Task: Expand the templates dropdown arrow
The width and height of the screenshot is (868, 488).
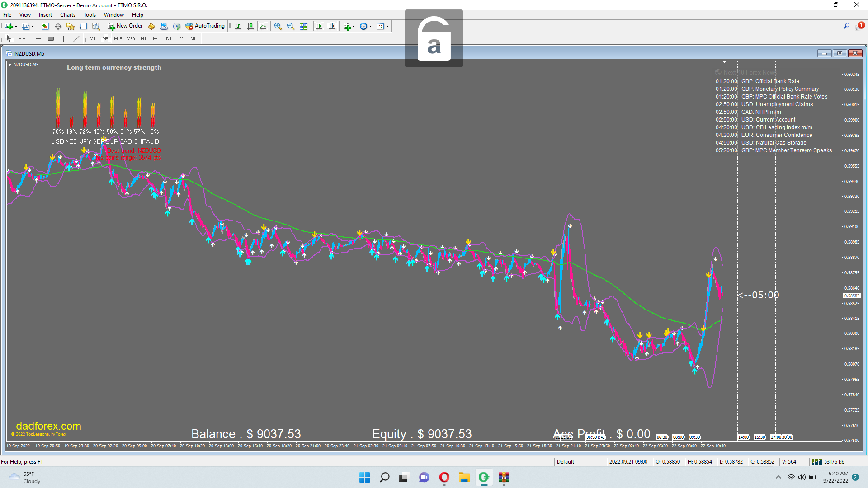Action: click(x=387, y=26)
